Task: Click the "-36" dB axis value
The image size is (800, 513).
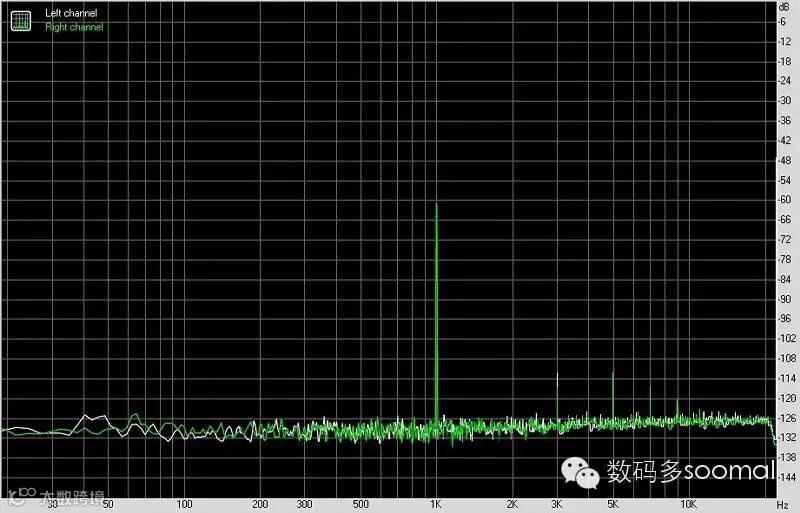Action: [x=784, y=121]
